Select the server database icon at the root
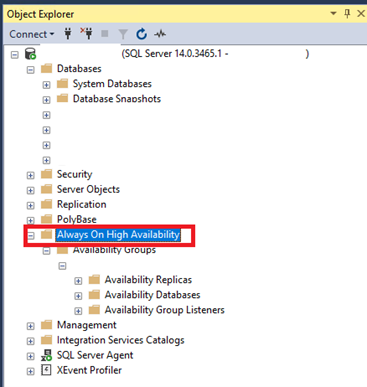Screen dimensions: 367x387 (30, 54)
